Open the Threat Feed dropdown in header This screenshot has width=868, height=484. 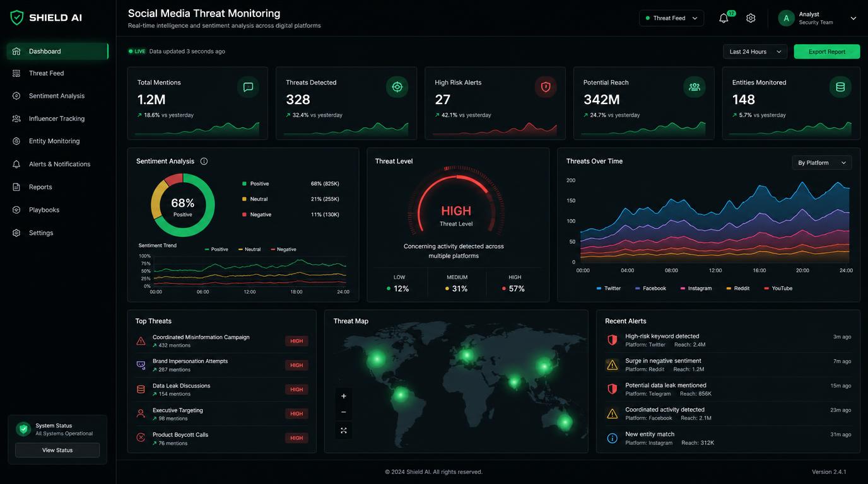(671, 18)
